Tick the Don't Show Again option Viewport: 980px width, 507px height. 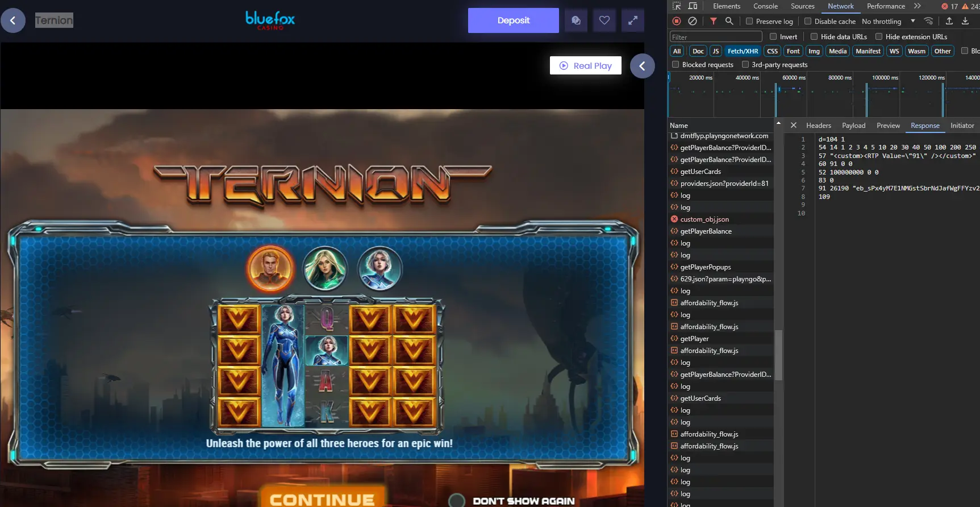[457, 500]
